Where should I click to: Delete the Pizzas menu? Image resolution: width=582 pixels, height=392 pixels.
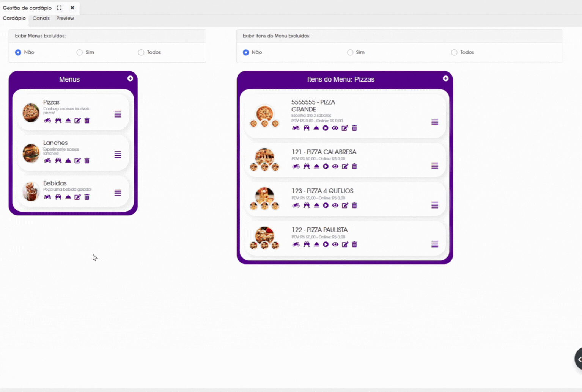coord(87,121)
